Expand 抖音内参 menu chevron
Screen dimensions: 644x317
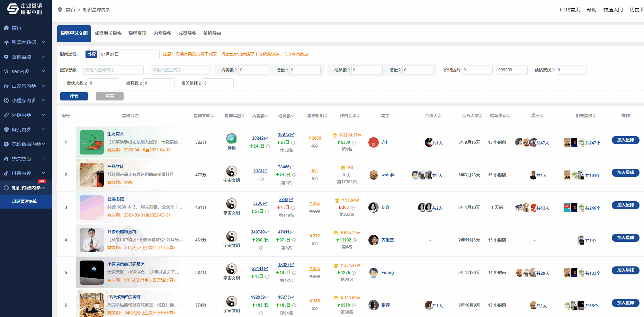(44, 173)
